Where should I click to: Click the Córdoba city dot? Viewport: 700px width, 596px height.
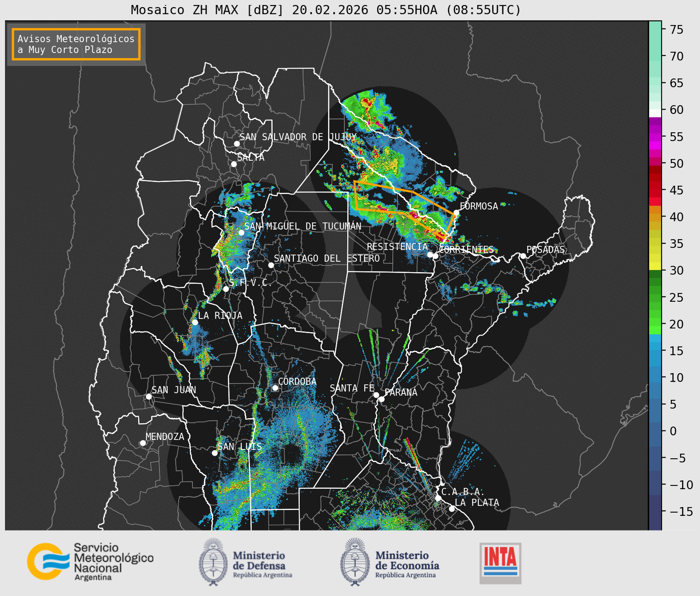pos(275,388)
